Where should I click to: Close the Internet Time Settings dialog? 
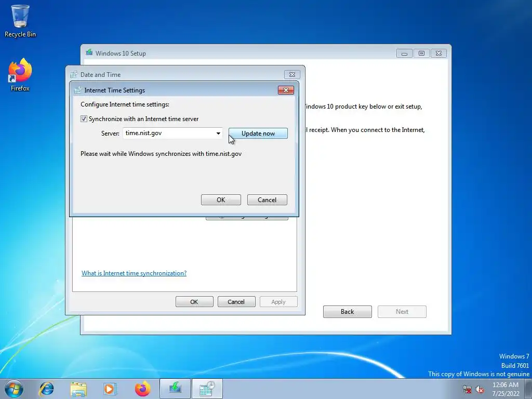tap(286, 90)
